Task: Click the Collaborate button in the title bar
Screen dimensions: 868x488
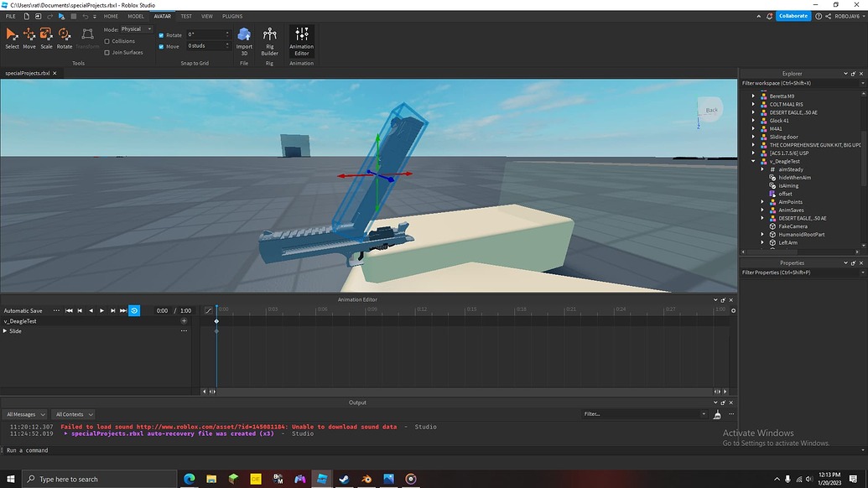Action: (x=792, y=15)
